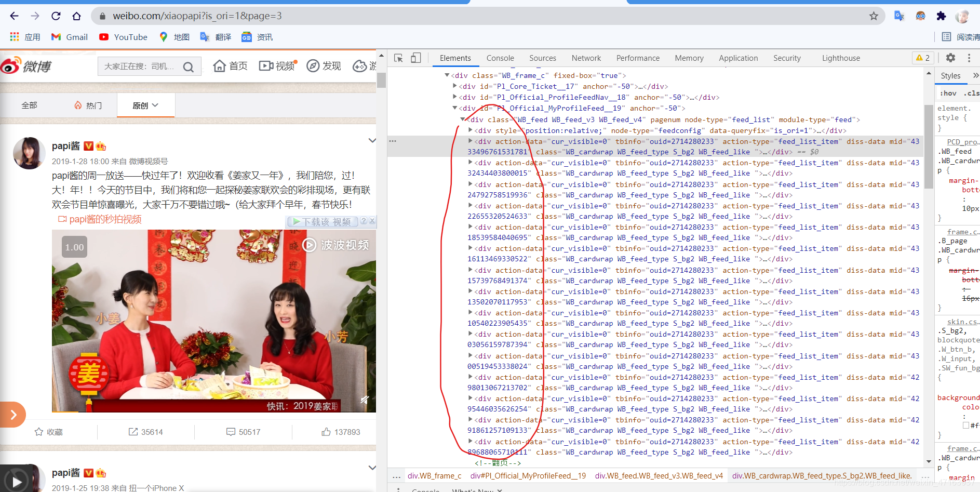Collapse the WB_frame_c div node
The width and height of the screenshot is (980, 492).
click(447, 75)
